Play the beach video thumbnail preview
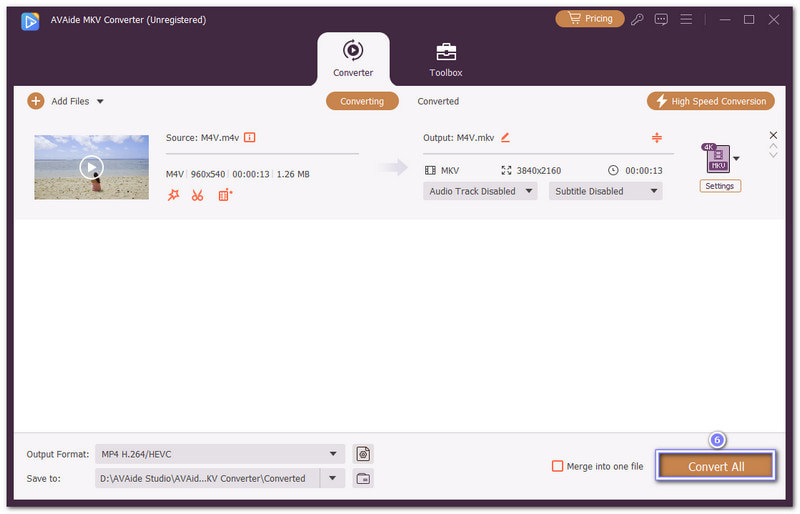 click(91, 167)
